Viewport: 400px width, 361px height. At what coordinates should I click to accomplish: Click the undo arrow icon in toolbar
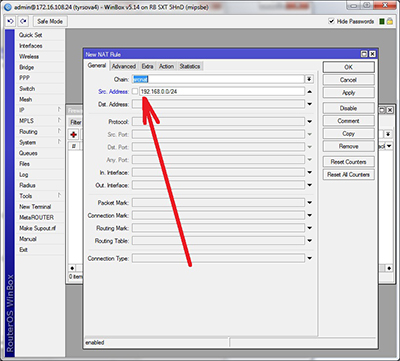click(x=11, y=21)
